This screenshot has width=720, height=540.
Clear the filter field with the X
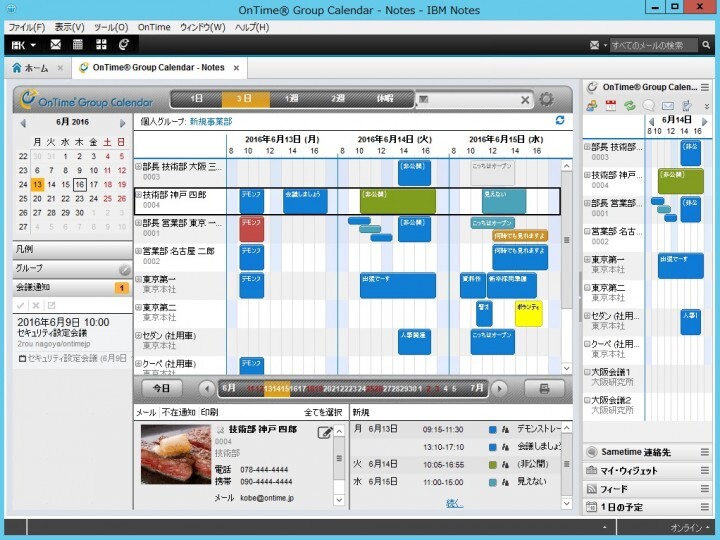click(x=525, y=100)
